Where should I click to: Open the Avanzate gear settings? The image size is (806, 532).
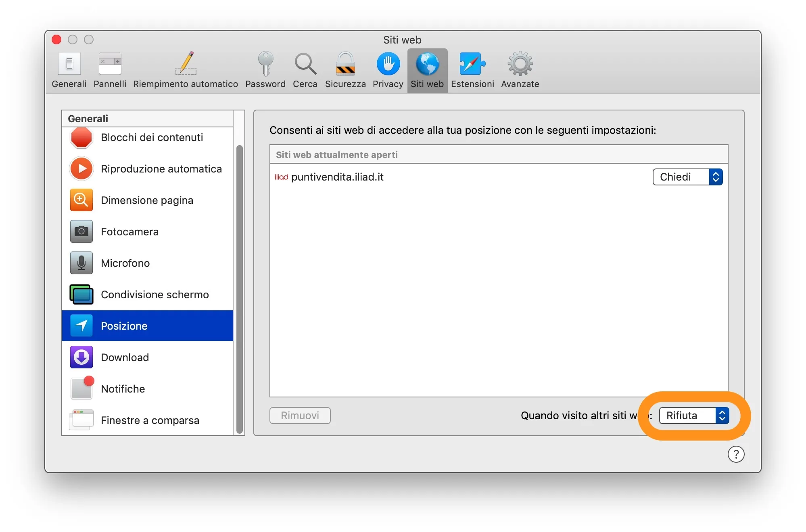pyautogui.click(x=520, y=69)
